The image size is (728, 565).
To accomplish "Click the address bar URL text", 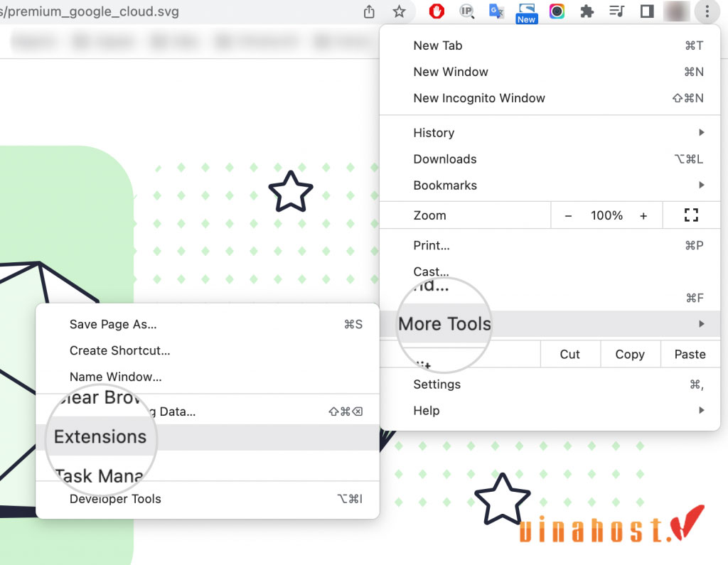I will tap(90, 11).
